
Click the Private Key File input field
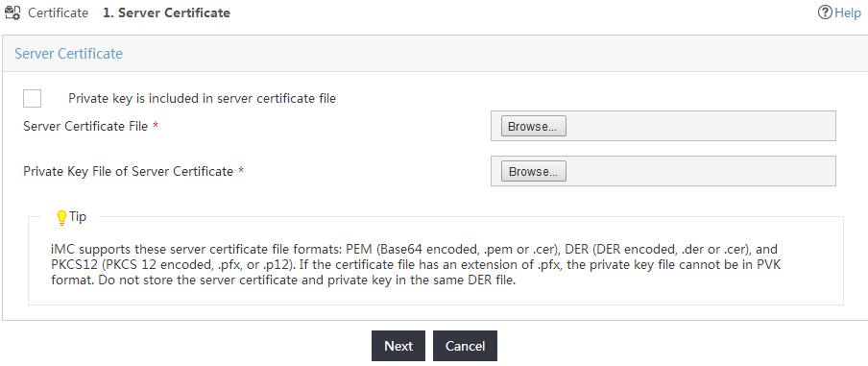click(663, 171)
